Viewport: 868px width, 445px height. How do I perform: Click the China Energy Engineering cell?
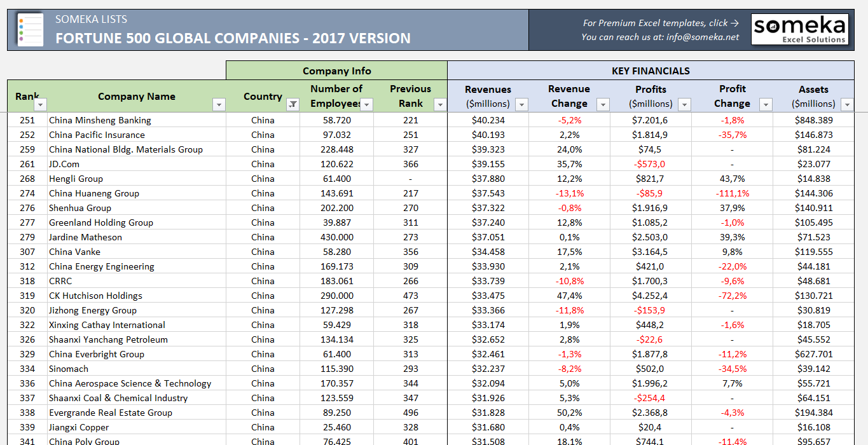[x=136, y=266]
